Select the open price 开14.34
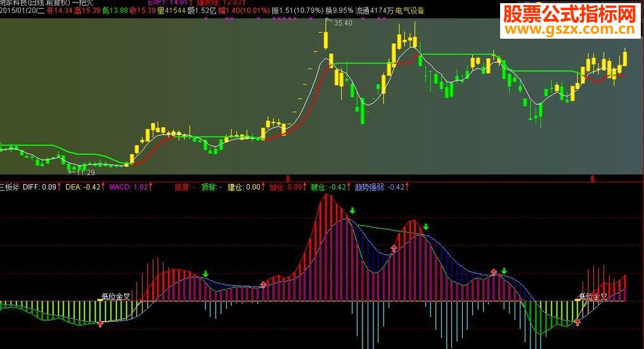This screenshot has height=349, width=644. [60, 11]
